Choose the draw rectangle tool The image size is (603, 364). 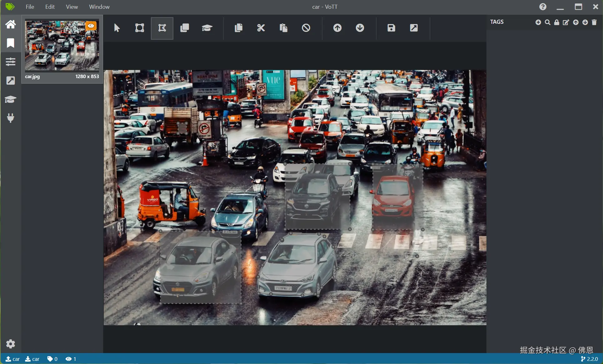coord(139,28)
